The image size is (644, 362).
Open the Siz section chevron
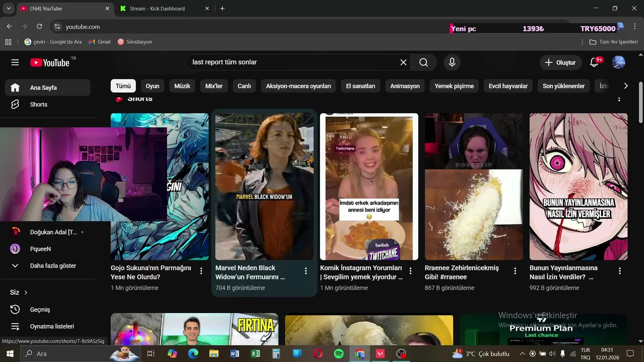26,293
